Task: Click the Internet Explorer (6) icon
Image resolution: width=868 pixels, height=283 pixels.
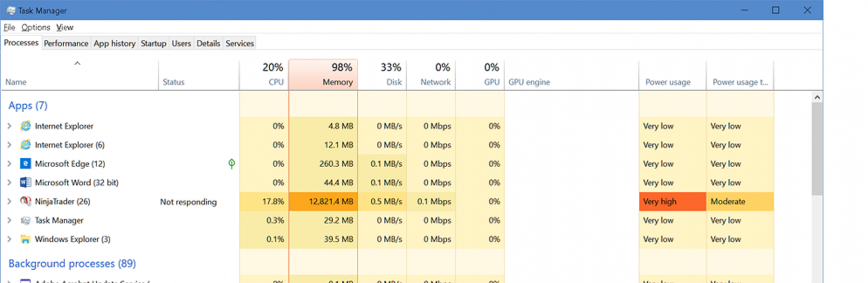Action: tap(26, 145)
